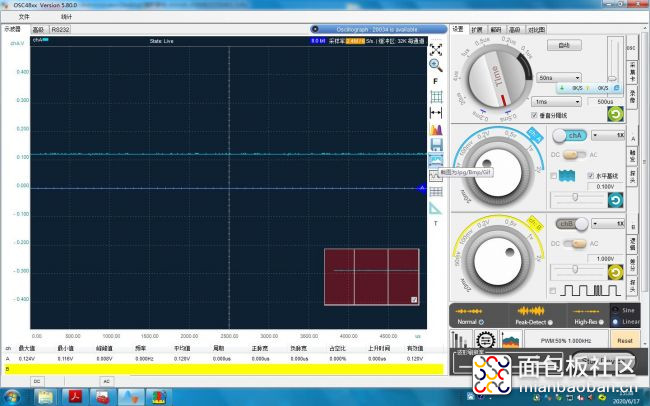This screenshot has height=406, width=650.
Task: Click the fit-to-screen arrows icon
Action: (x=436, y=49)
